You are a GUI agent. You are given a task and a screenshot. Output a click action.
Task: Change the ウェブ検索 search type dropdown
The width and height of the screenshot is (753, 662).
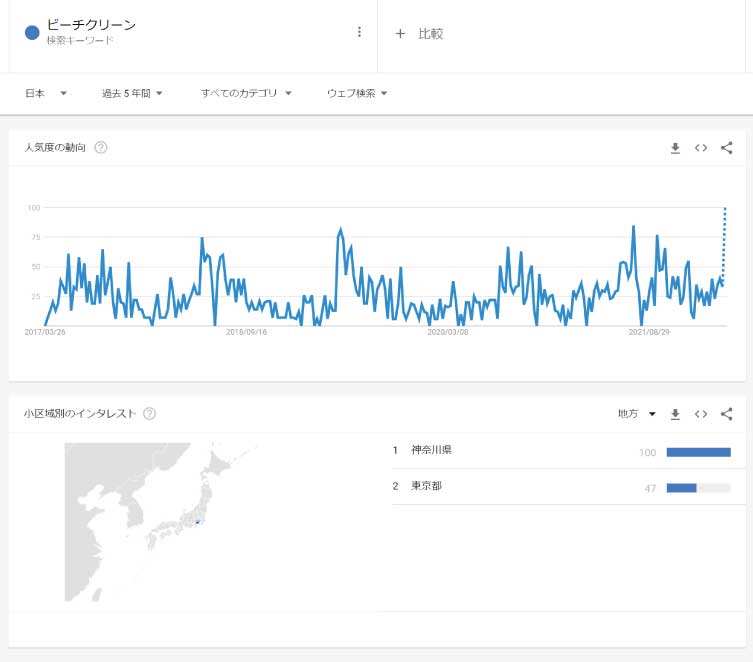click(x=357, y=93)
